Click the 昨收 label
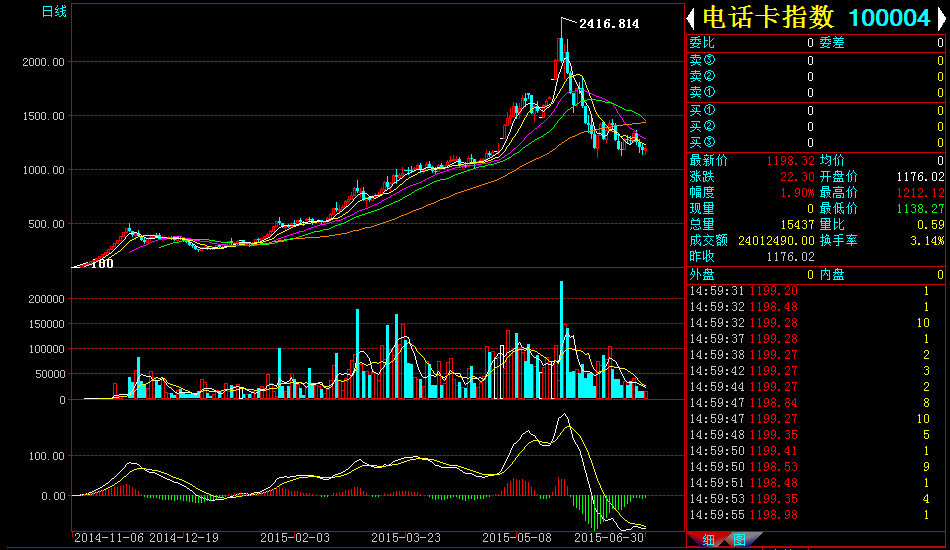Viewport: 950px width, 550px height. [702, 257]
